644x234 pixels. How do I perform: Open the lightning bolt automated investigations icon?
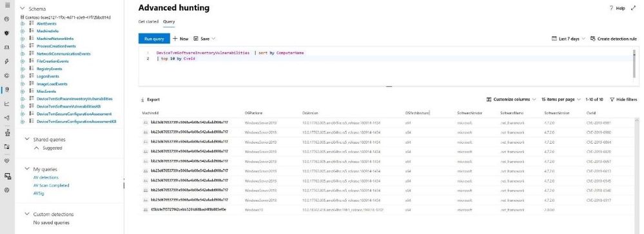pos(7,62)
